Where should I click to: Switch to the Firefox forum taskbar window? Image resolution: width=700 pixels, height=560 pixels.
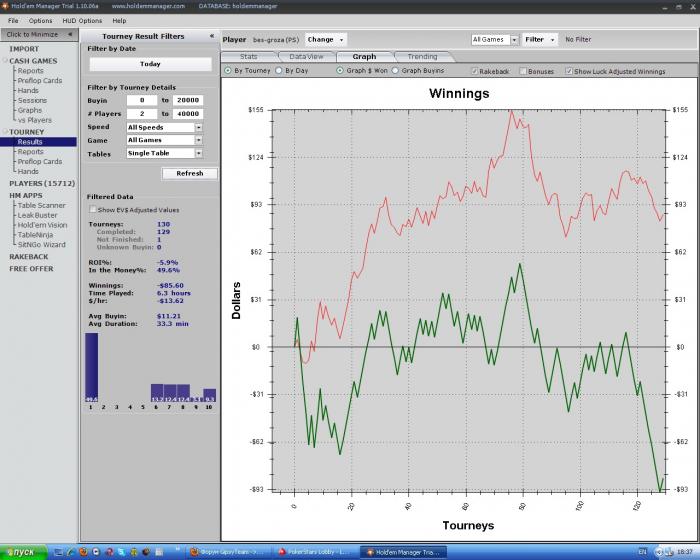pyautogui.click(x=229, y=552)
